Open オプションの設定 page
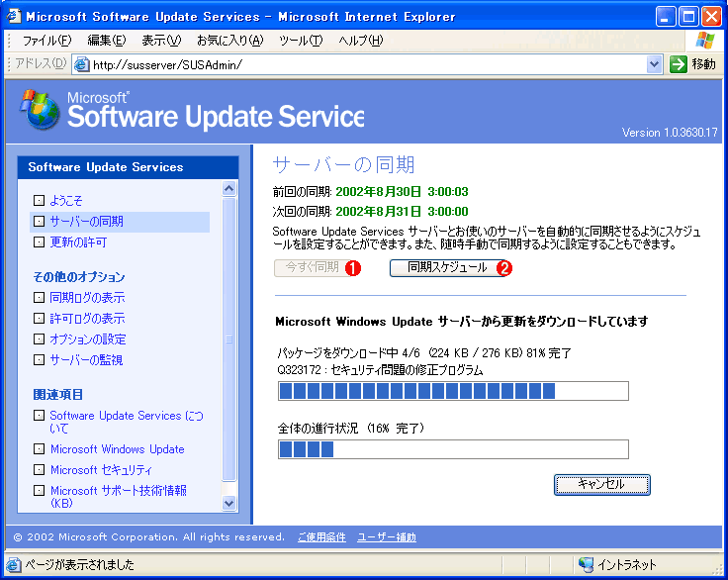 (x=88, y=339)
